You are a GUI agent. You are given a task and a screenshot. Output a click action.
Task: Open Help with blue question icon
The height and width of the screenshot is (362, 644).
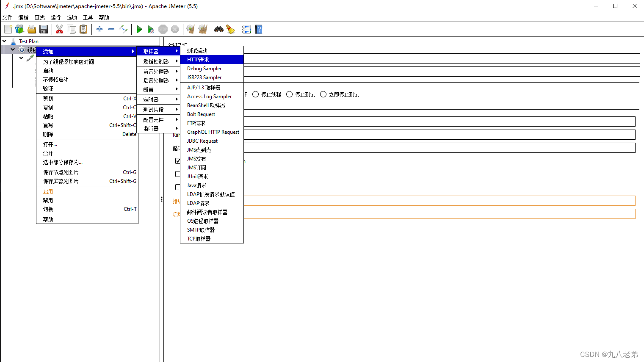(259, 29)
